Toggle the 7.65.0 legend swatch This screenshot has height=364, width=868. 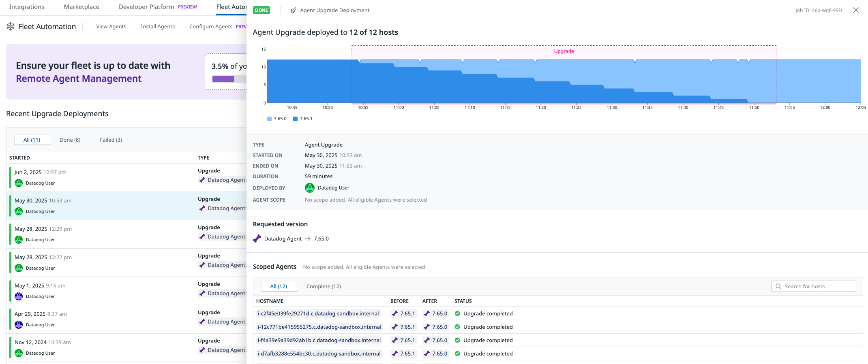[269, 119]
